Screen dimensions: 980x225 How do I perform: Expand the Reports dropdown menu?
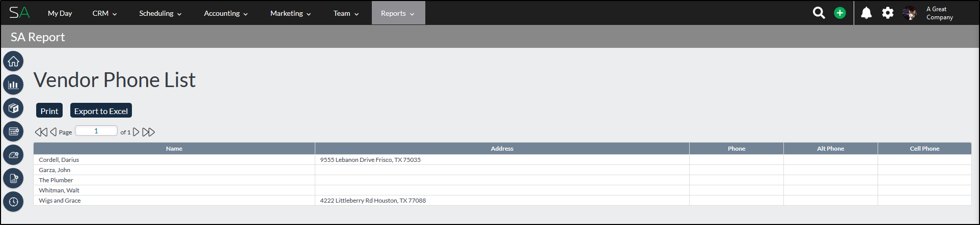[398, 13]
